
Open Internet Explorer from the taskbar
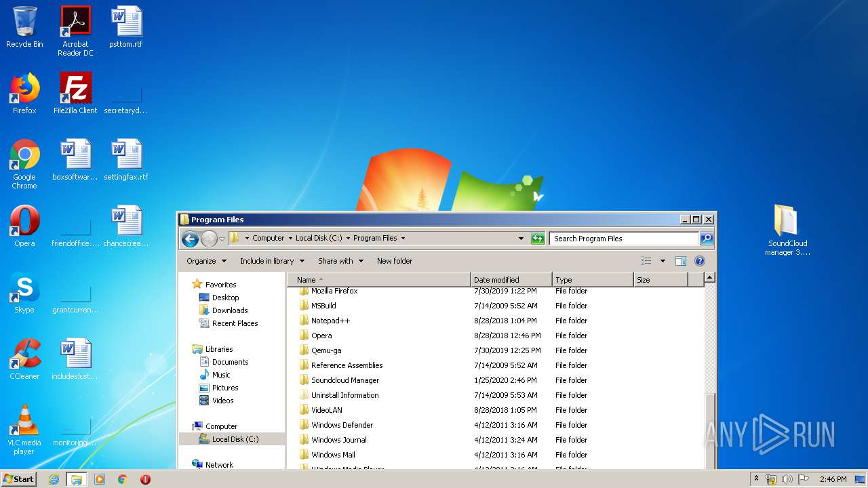coord(54,479)
